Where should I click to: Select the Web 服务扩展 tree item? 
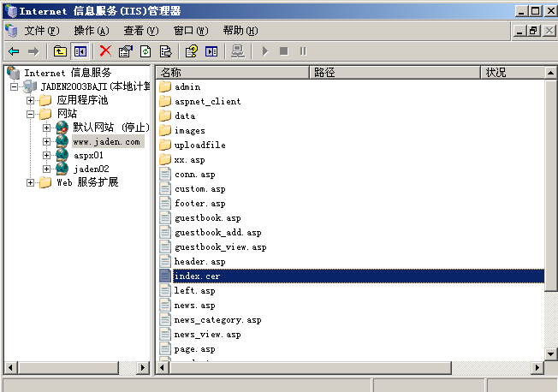[x=87, y=182]
